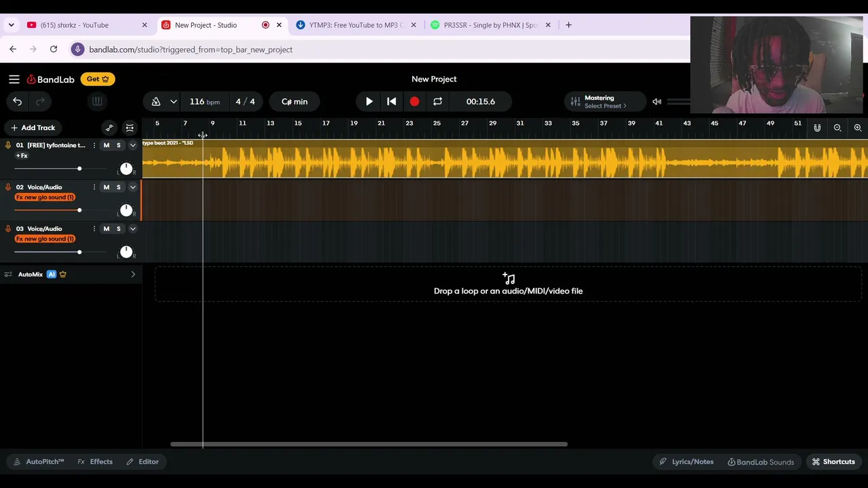
Task: Reload the browser page
Action: pyautogui.click(x=54, y=49)
